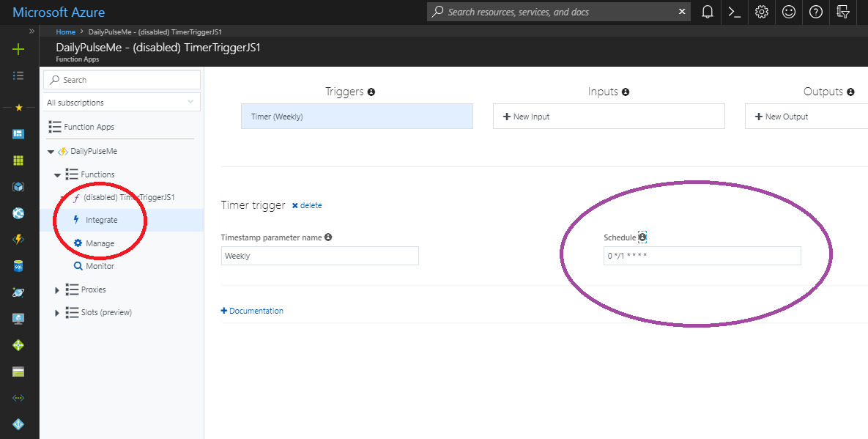
Task: Open the Integrate section
Action: [101, 220]
